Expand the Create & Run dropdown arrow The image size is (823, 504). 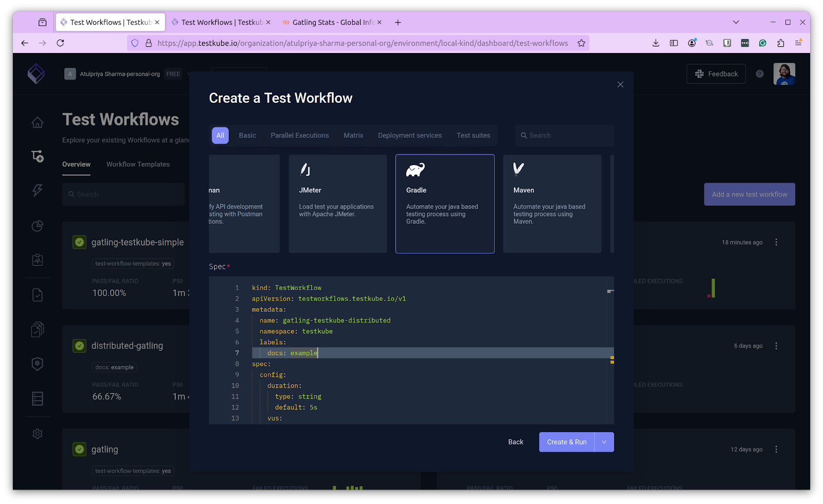click(604, 442)
